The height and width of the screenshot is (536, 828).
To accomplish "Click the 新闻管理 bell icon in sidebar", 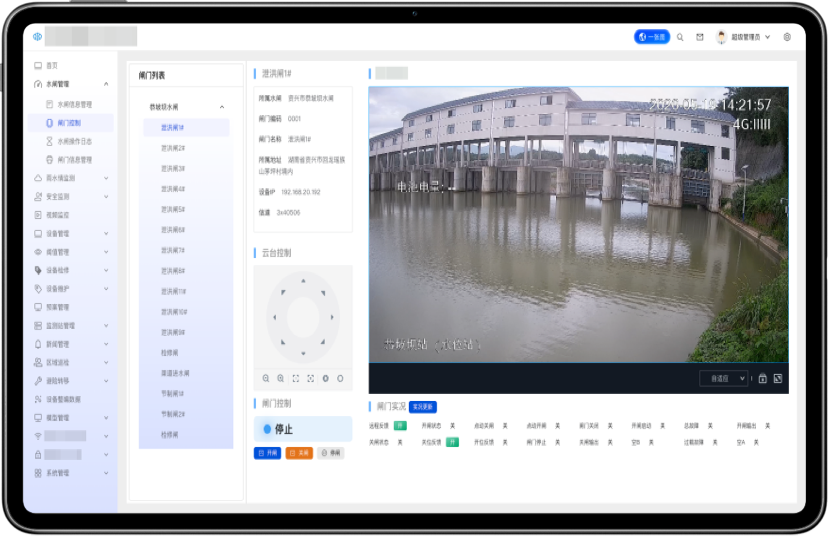I will (x=38, y=344).
